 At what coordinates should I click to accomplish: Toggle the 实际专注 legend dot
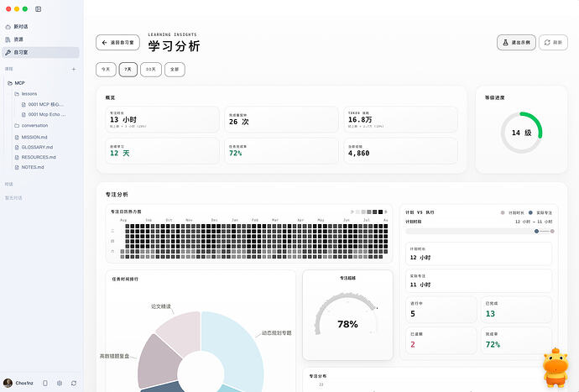point(530,212)
